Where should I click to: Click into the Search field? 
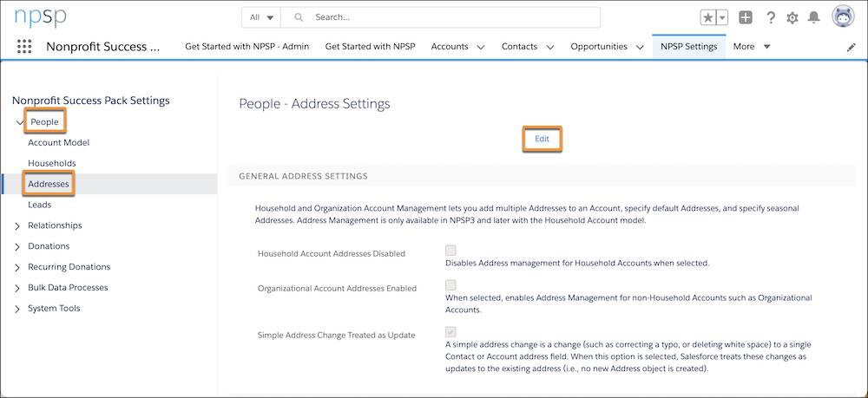click(x=441, y=17)
